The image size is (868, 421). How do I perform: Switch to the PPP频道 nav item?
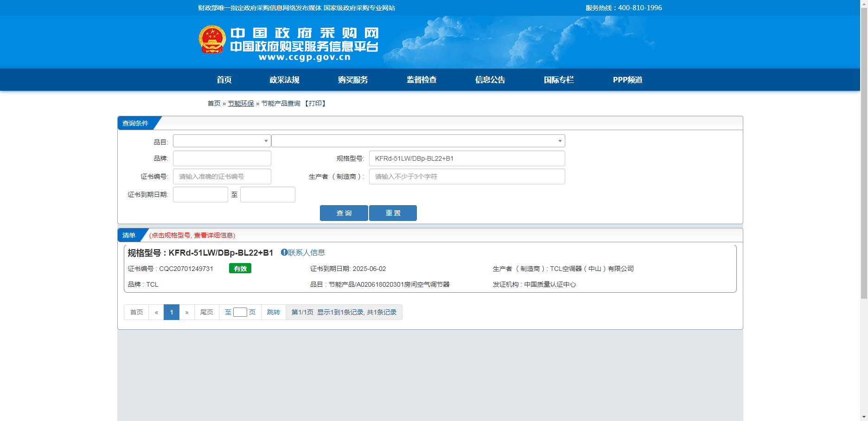[627, 80]
